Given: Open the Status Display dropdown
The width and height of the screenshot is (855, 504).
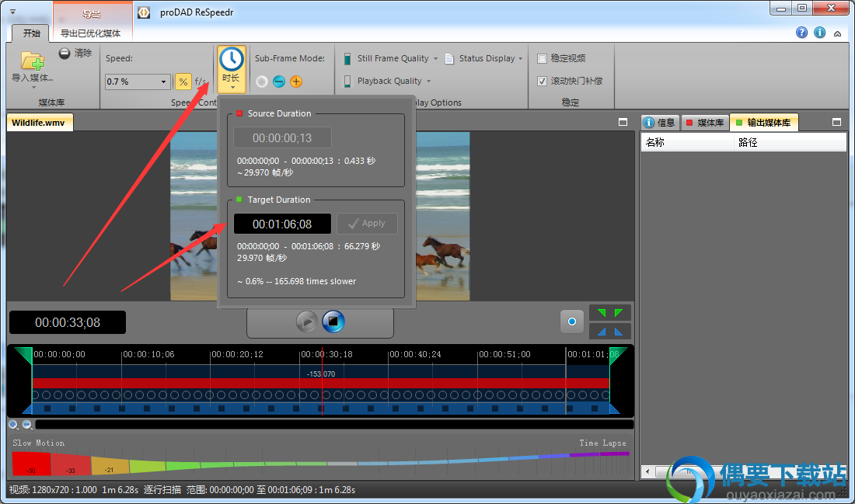Looking at the screenshot, I should (x=484, y=58).
